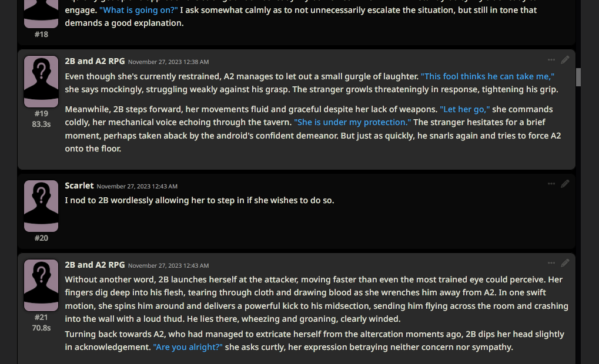
Task: Select the #20 message ID label
Action: pos(41,238)
